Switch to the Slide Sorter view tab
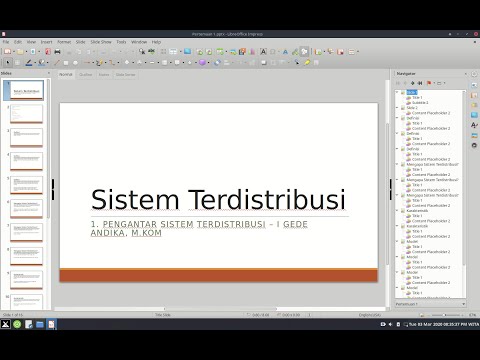This screenshot has height=360, width=480. 125,75
